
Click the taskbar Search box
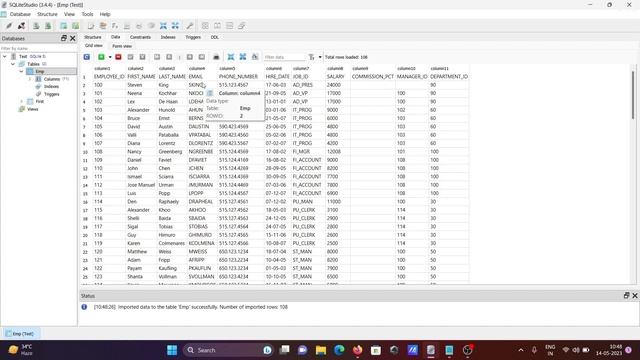(x=229, y=350)
